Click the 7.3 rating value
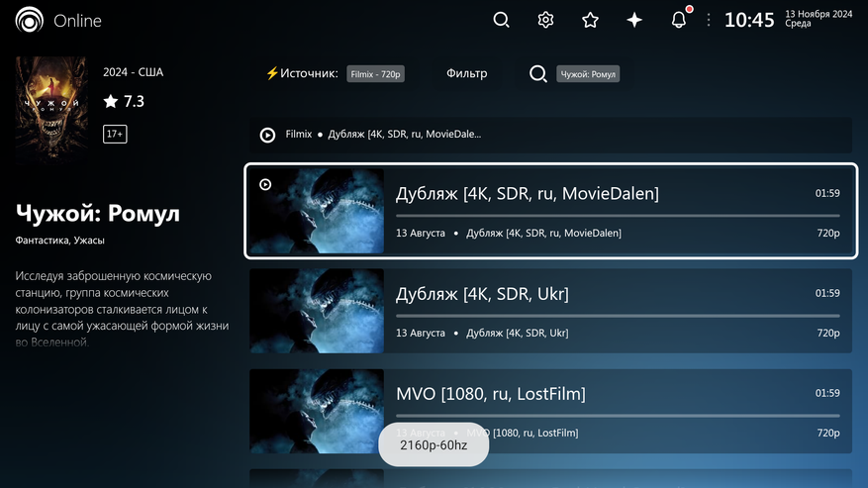868x488 pixels. (134, 101)
